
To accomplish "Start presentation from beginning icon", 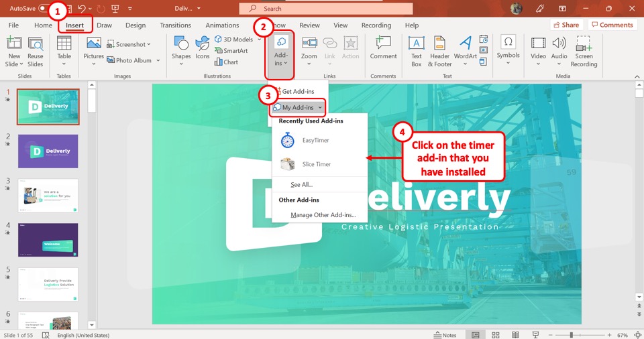I will [x=115, y=9].
